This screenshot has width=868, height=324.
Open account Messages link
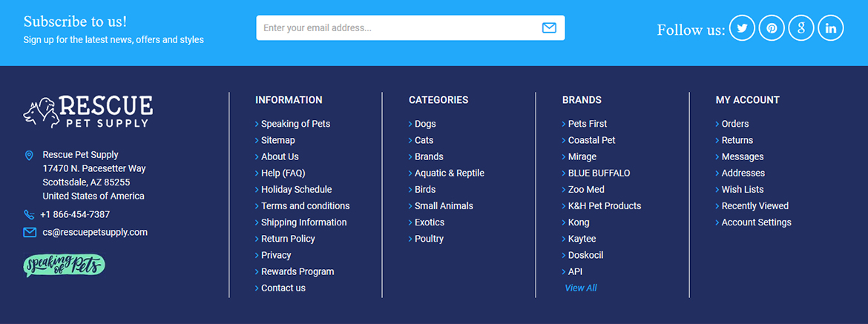[743, 156]
